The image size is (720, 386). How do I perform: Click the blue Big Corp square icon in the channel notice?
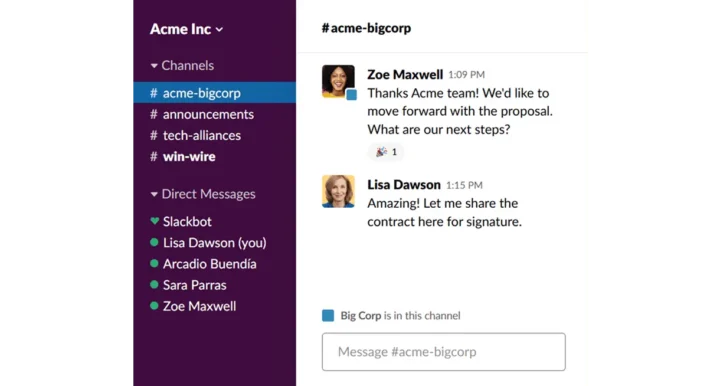[328, 315]
